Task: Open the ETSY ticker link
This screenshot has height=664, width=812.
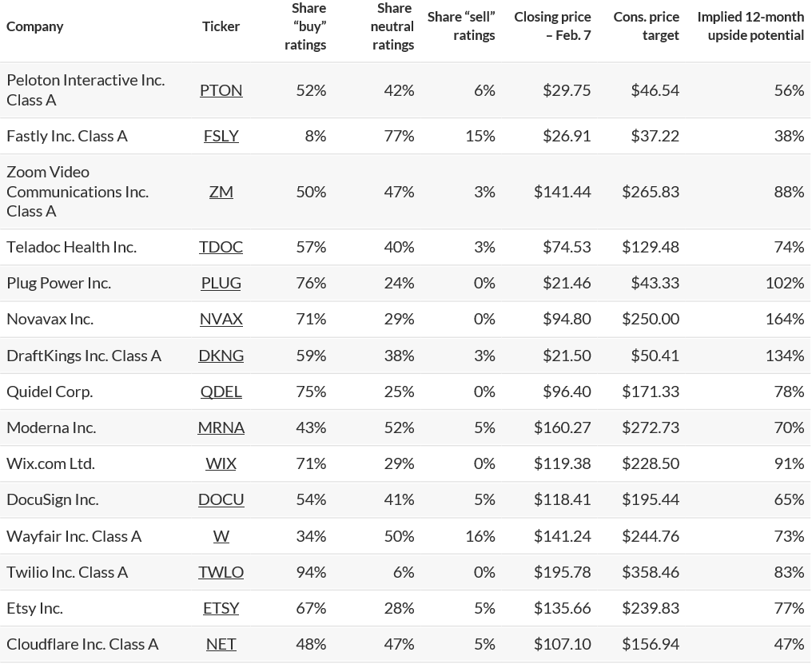Action: (221, 608)
